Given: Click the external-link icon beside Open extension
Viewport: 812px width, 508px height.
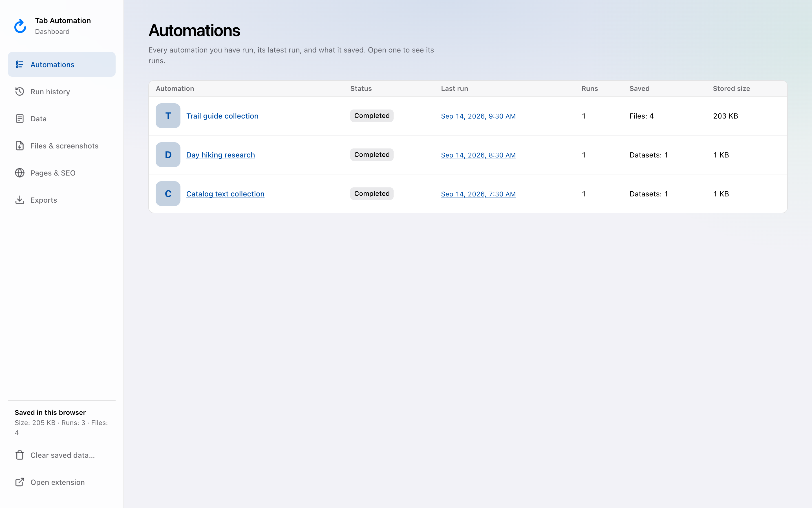Looking at the screenshot, I should [x=19, y=482].
